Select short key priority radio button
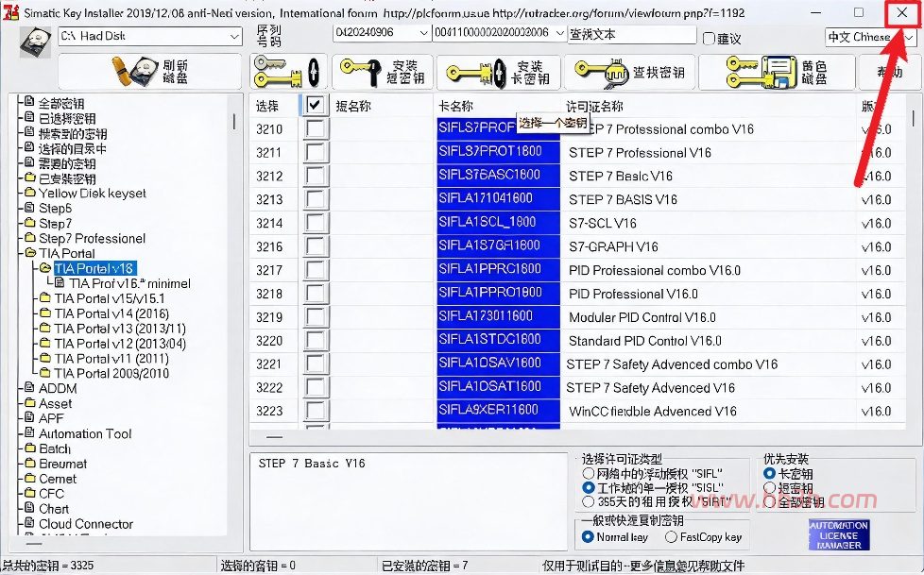 769,488
